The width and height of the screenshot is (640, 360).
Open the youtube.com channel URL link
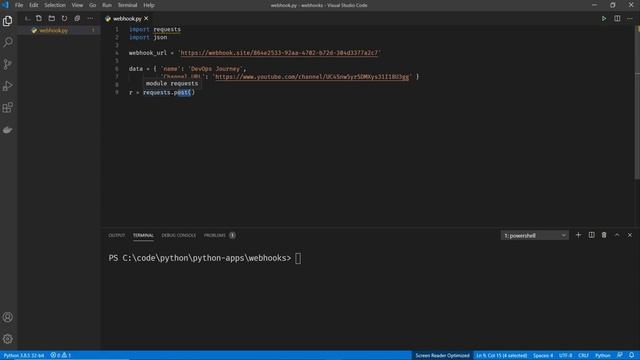(x=312, y=77)
